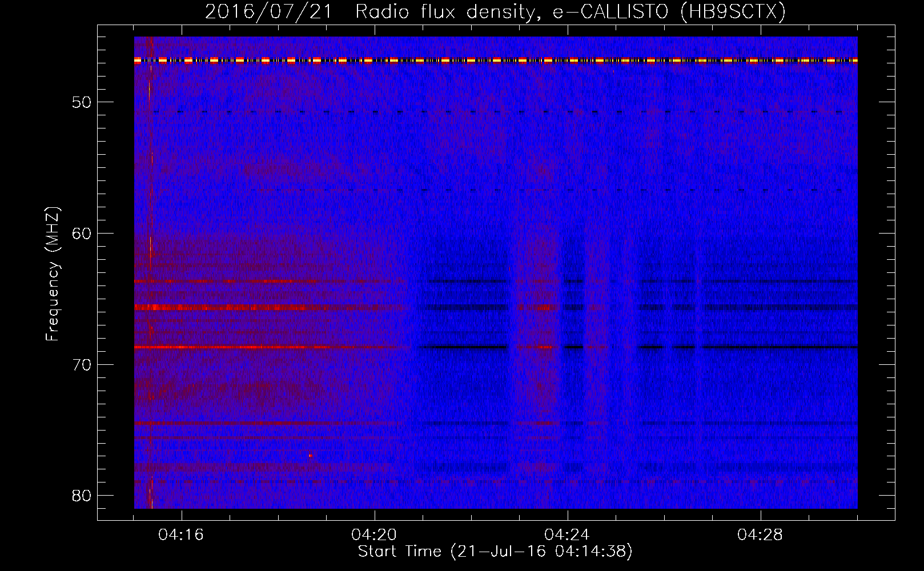Viewport: 924px width, 571px height.
Task: Click the 'Frequency (MHZ)' axis label
Action: click(x=53, y=274)
